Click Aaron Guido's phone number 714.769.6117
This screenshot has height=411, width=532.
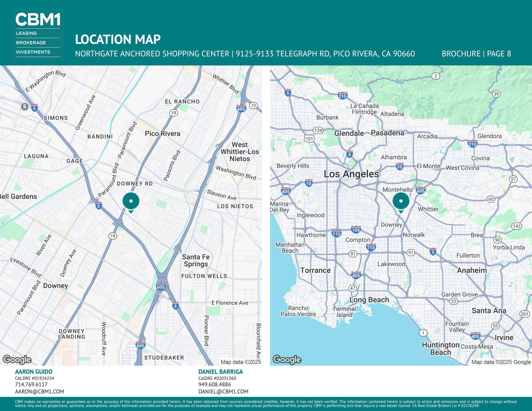tap(31, 384)
